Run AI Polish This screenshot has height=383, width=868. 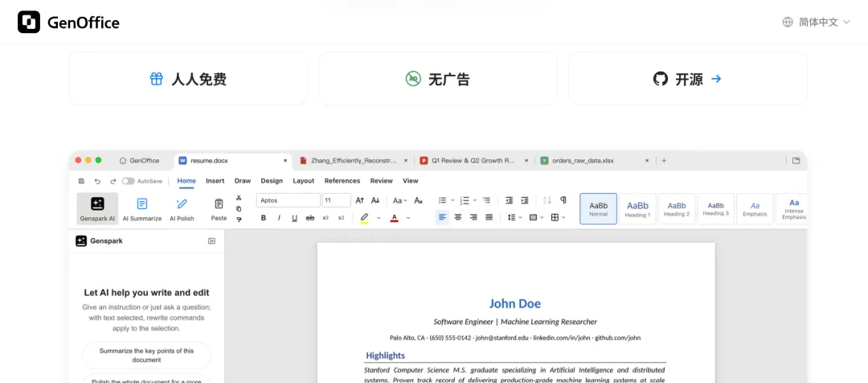pyautogui.click(x=182, y=209)
